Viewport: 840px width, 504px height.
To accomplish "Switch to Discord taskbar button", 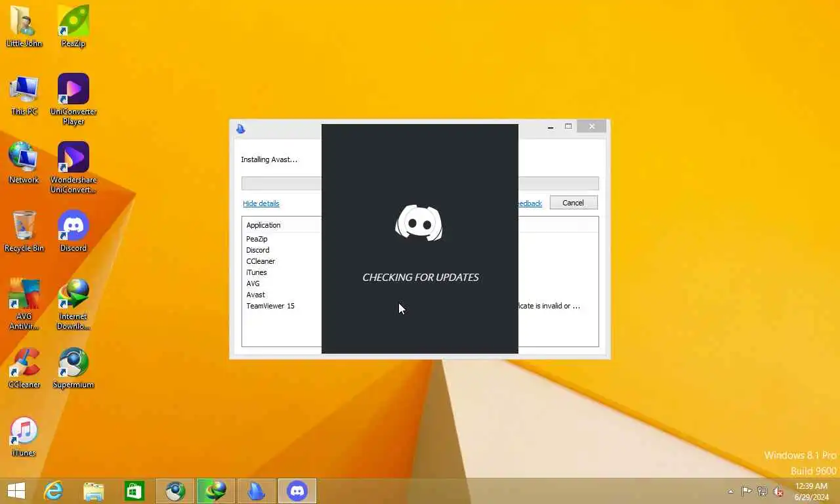I will (x=297, y=491).
